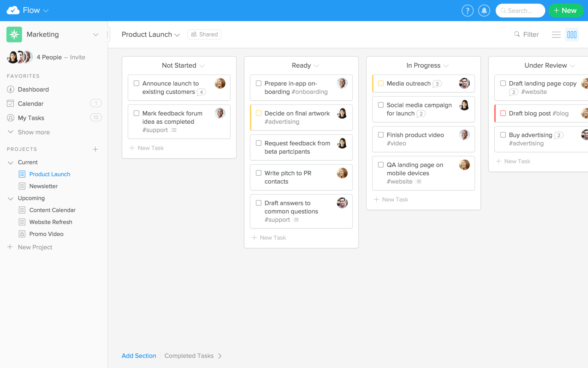588x368 pixels.
Task: Open Dashboard from favorites sidebar
Action: tap(33, 89)
